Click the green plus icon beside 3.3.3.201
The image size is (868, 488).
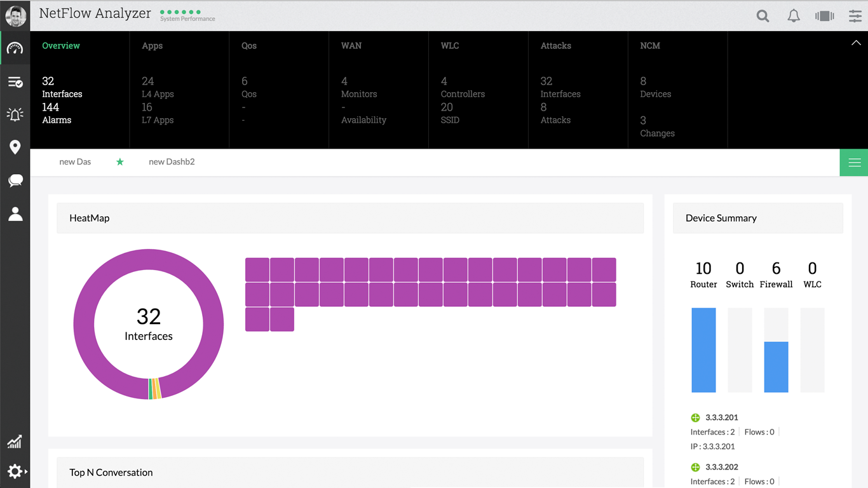click(695, 417)
